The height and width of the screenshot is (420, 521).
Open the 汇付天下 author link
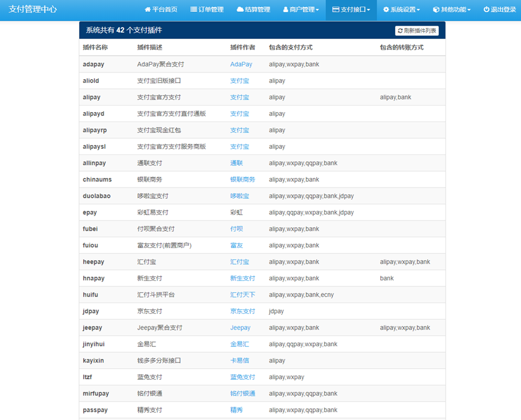click(243, 295)
